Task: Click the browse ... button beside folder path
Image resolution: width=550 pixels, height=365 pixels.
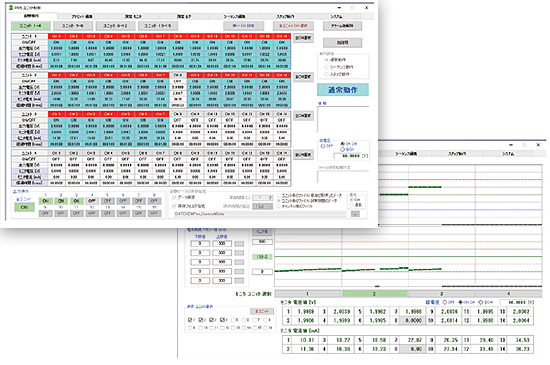Action: click(355, 214)
